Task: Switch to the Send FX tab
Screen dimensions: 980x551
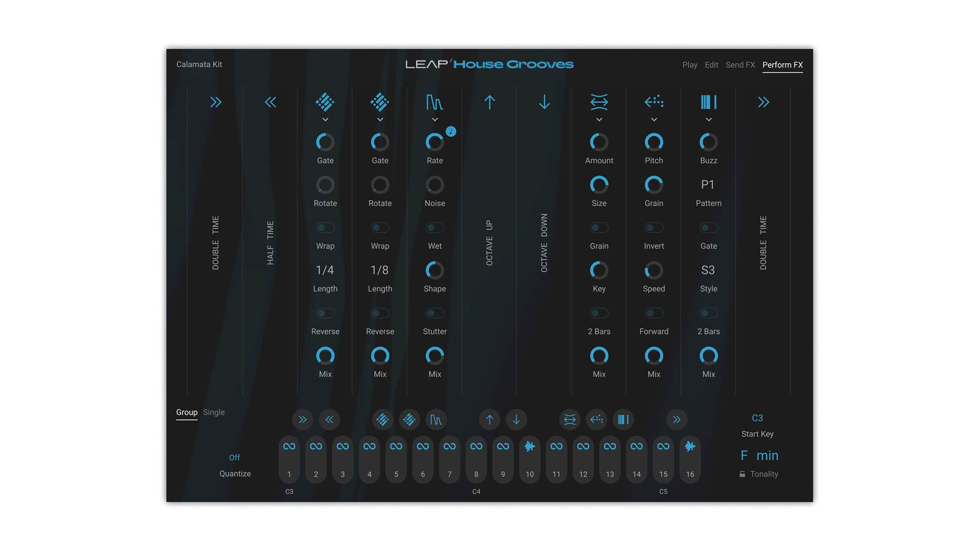Action: [740, 65]
